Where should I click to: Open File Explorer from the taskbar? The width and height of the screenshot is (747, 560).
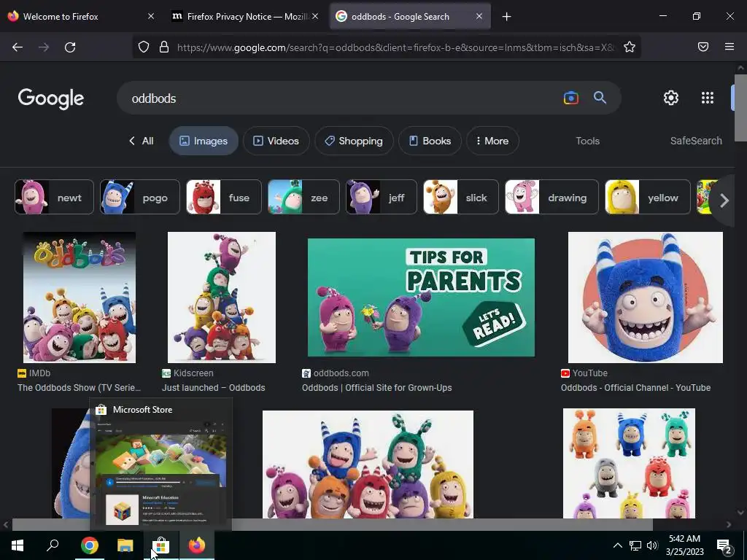coord(125,545)
